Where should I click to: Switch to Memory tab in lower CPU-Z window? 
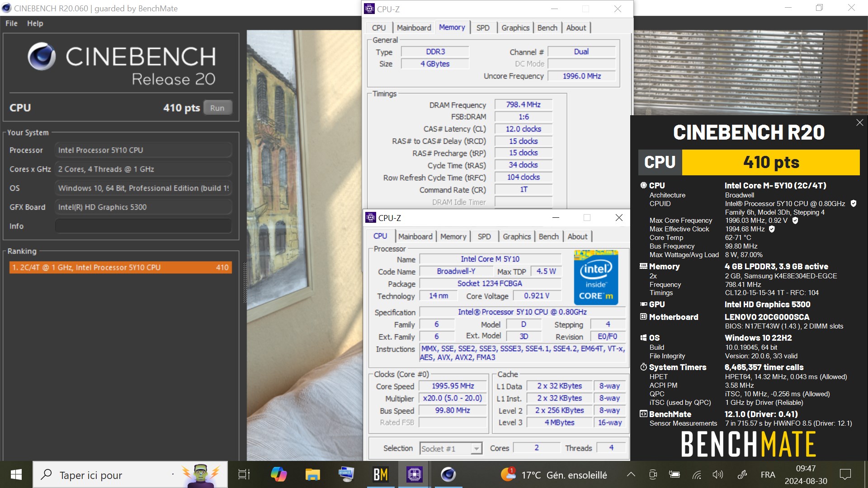coord(453,236)
